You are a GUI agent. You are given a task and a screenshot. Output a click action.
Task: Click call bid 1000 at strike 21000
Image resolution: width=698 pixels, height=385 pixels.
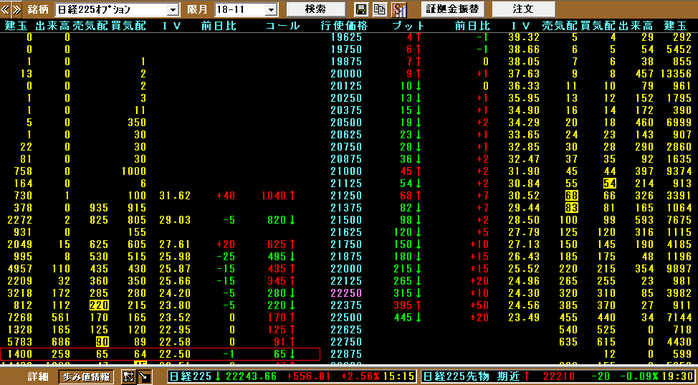pos(134,171)
